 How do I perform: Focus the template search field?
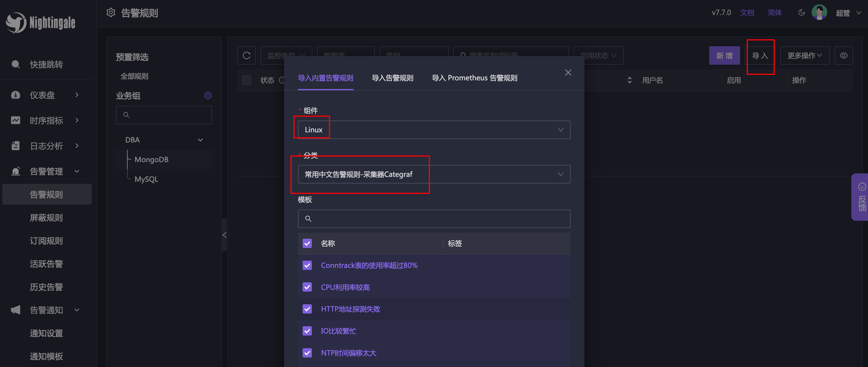pyautogui.click(x=434, y=218)
